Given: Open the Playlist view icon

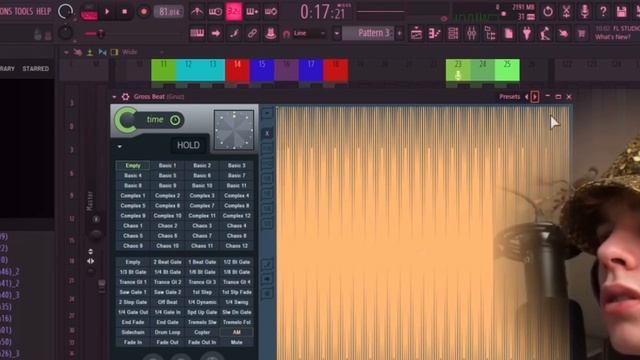Looking at the screenshot, I should (416, 33).
